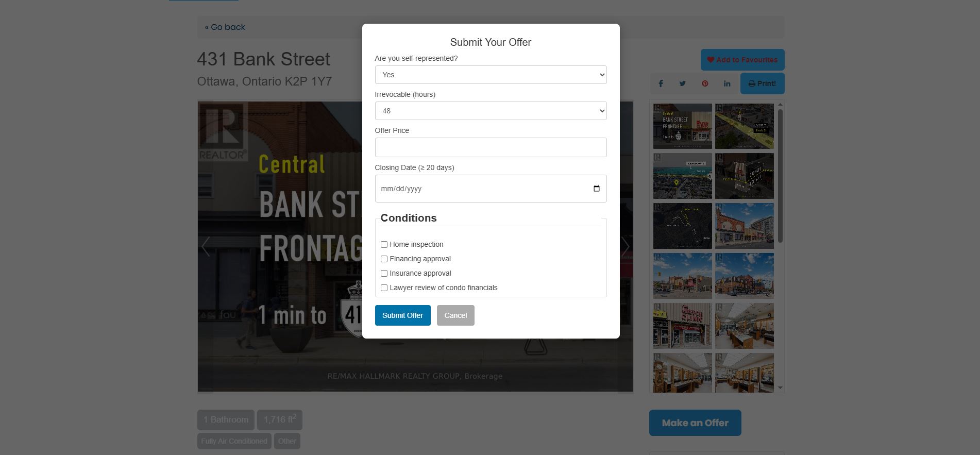Screen dimensions: 980x455
Task: Show next photo with right carousel arrow
Action: click(x=625, y=247)
